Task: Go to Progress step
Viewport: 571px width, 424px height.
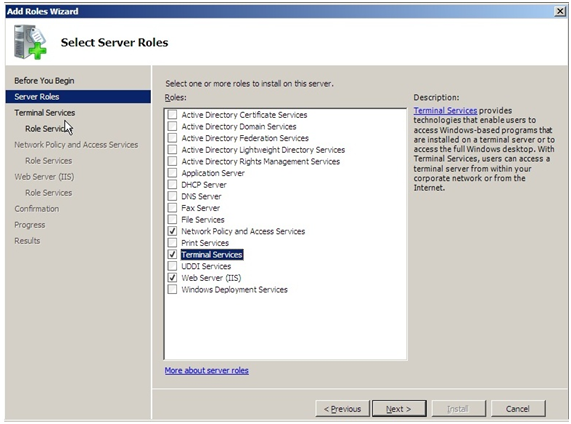Action: (x=29, y=225)
